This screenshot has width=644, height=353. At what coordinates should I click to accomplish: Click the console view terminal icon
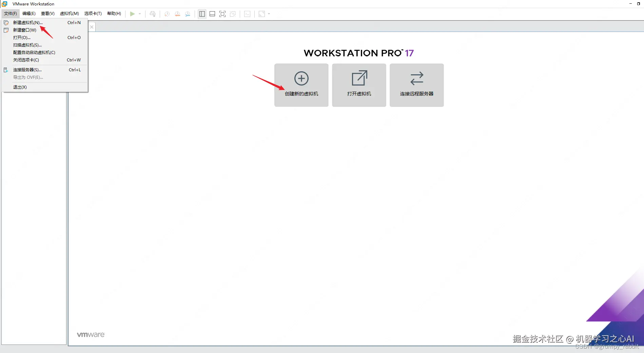248,14
